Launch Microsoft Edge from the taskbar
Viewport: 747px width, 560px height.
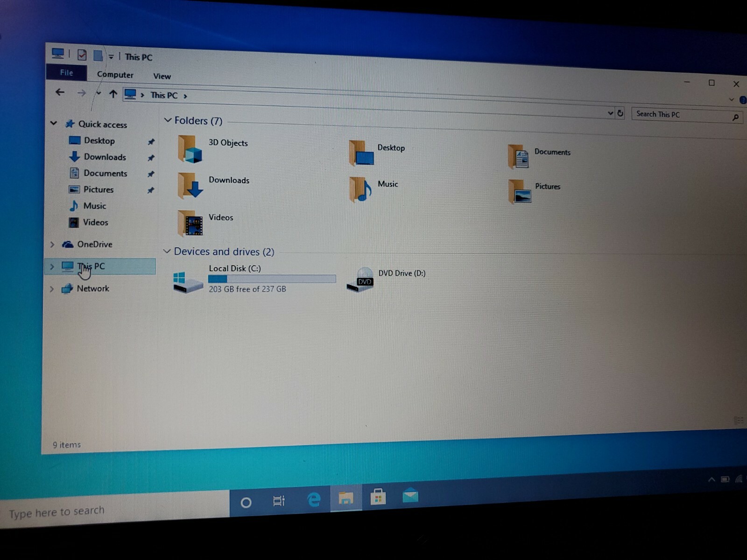pyautogui.click(x=314, y=500)
